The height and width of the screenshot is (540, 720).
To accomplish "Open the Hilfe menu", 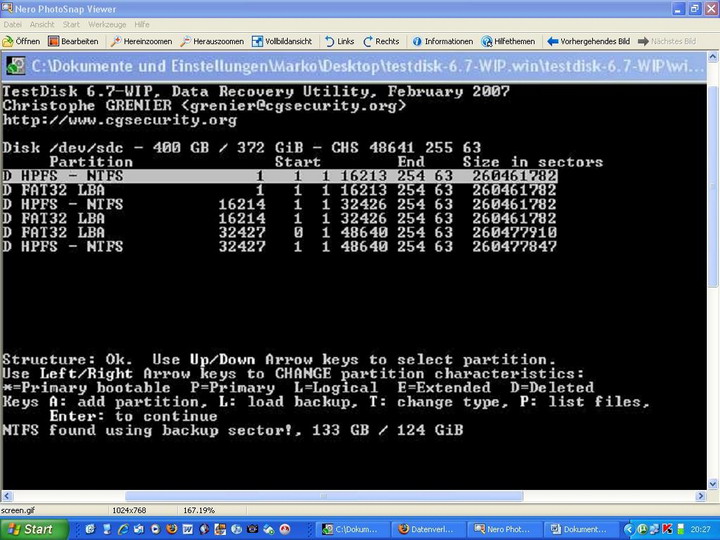I will [142, 24].
